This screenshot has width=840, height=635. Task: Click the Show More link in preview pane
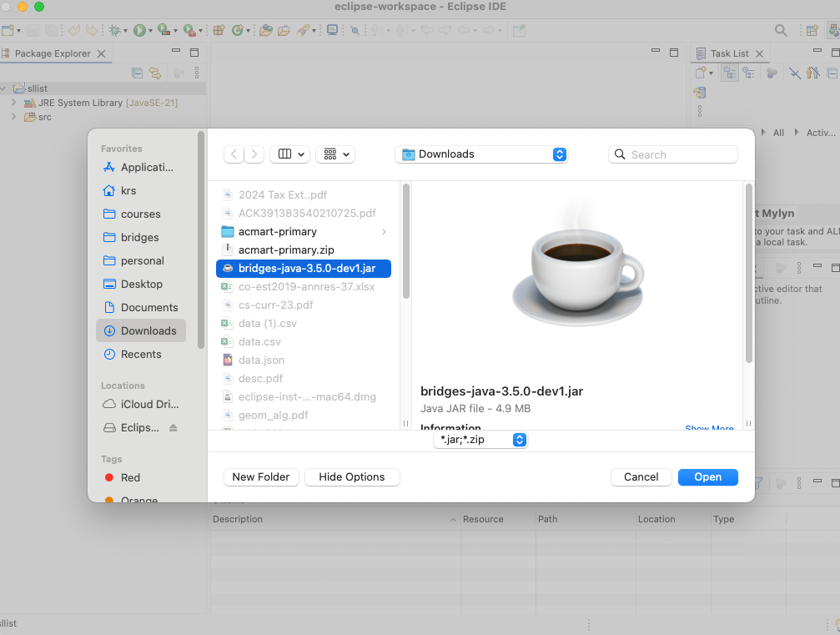709,428
